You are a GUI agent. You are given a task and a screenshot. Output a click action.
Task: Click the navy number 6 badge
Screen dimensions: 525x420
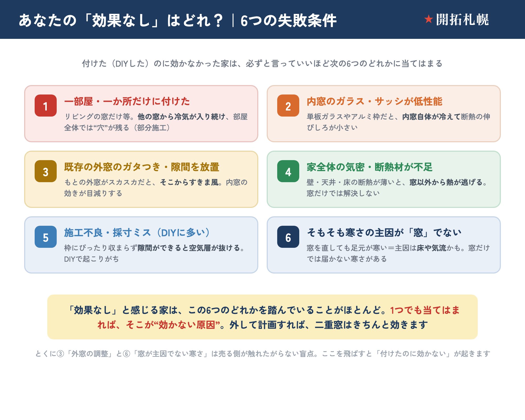(288, 237)
